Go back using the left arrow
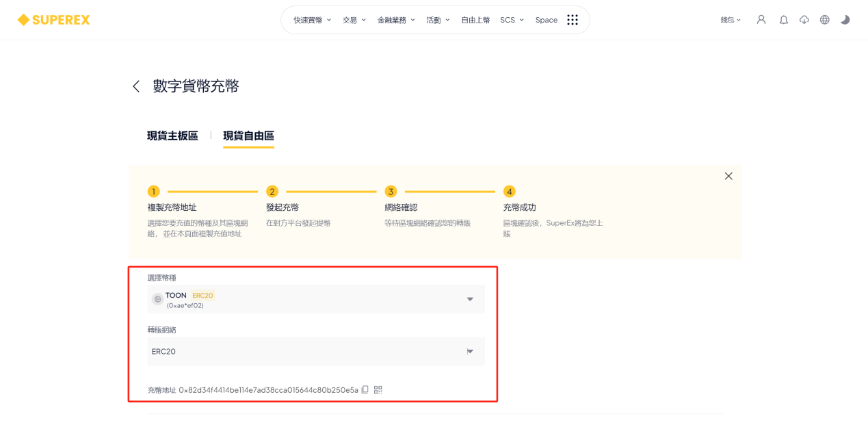 click(x=136, y=86)
